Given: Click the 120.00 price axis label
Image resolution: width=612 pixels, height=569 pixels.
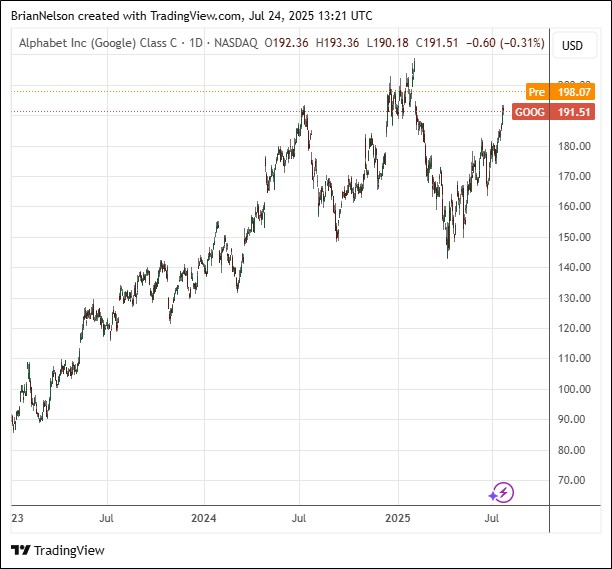Looking at the screenshot, I should (x=574, y=328).
